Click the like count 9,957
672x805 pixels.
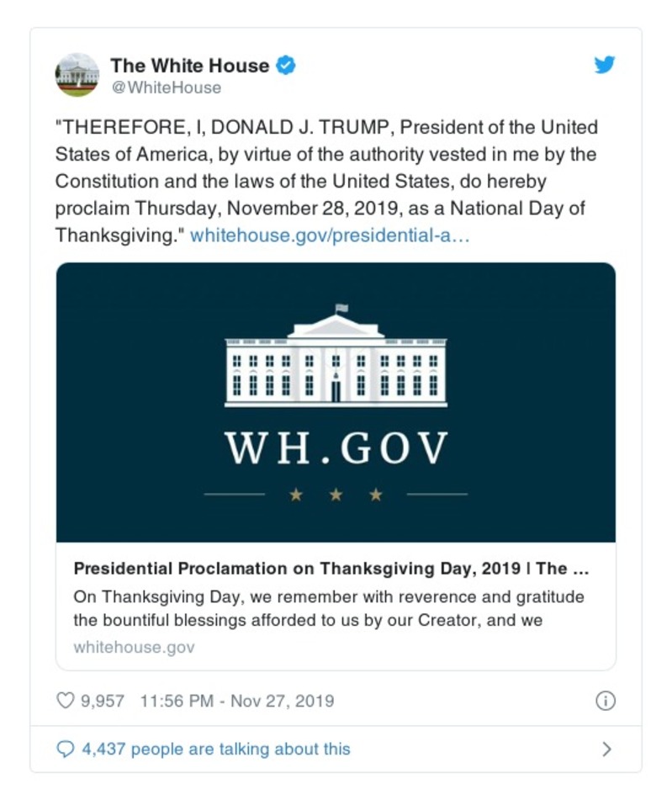tap(101, 699)
